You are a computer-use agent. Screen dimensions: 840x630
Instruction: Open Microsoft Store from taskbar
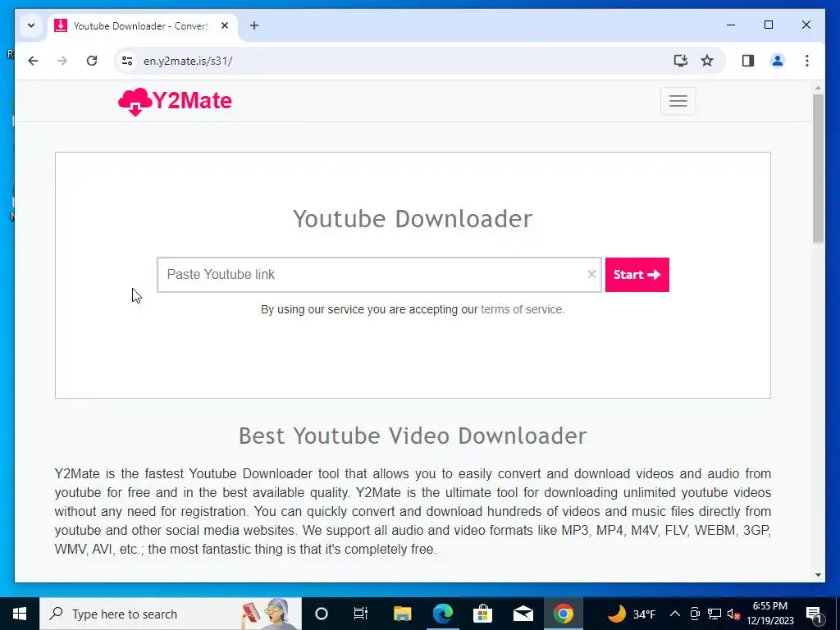(x=482, y=614)
